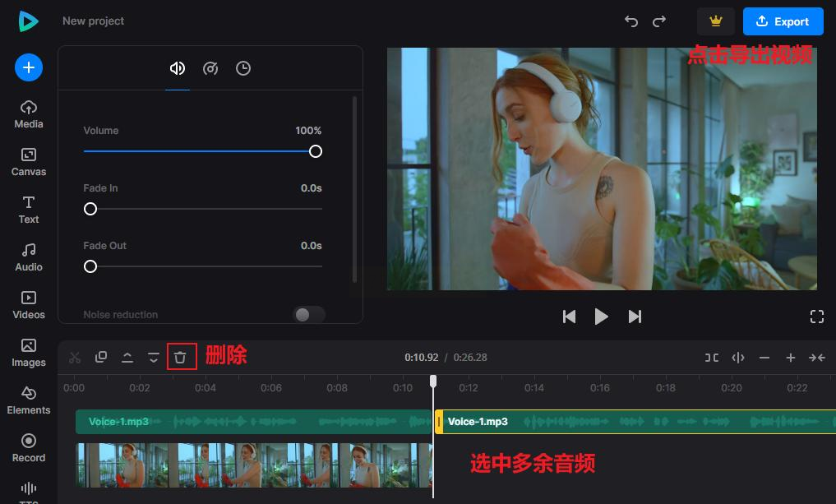Zoom out the timeline with minus
This screenshot has width=836, height=504.
pyautogui.click(x=764, y=358)
